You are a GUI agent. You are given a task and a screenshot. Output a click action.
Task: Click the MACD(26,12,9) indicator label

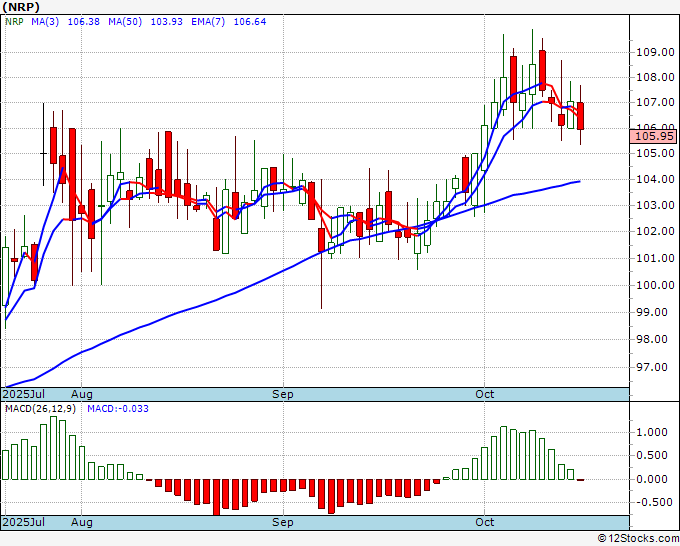[40, 409]
